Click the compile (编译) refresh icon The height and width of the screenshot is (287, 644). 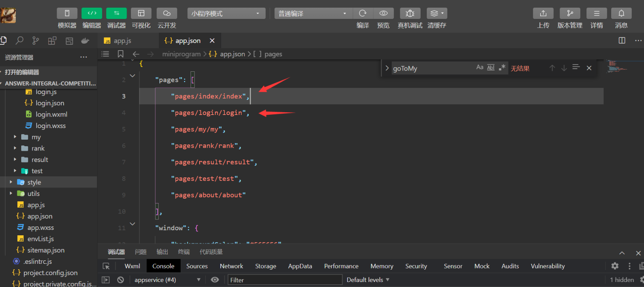[x=363, y=14]
